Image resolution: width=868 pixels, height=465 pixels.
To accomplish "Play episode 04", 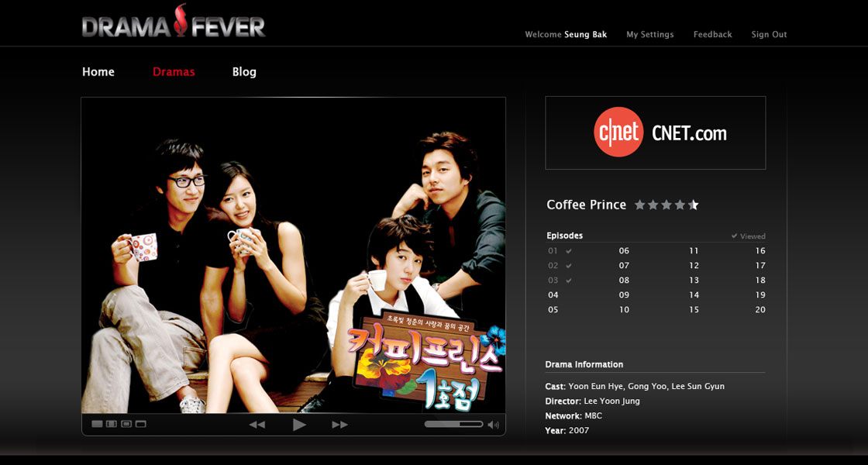I will click(x=553, y=295).
